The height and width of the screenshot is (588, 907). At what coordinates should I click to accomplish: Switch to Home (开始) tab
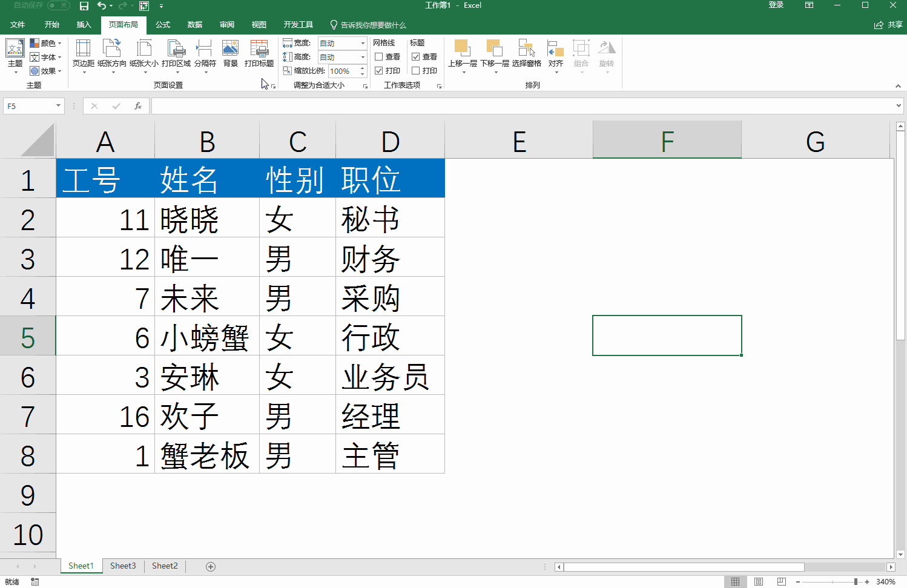(x=52, y=25)
